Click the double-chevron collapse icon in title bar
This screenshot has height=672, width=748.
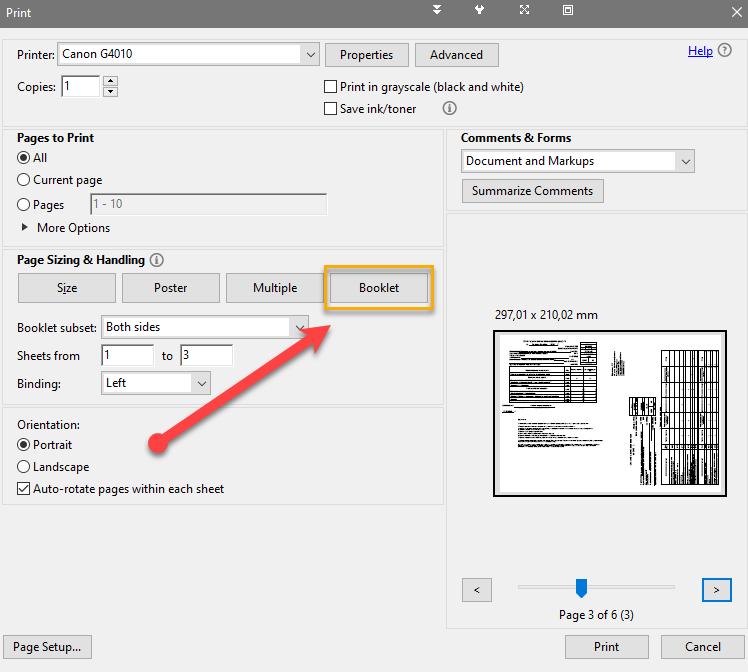pyautogui.click(x=436, y=10)
